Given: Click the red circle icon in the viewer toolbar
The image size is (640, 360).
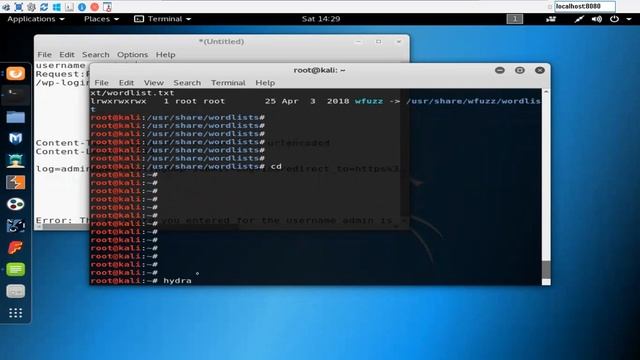Looking at the screenshot, I should [x=95, y=7].
